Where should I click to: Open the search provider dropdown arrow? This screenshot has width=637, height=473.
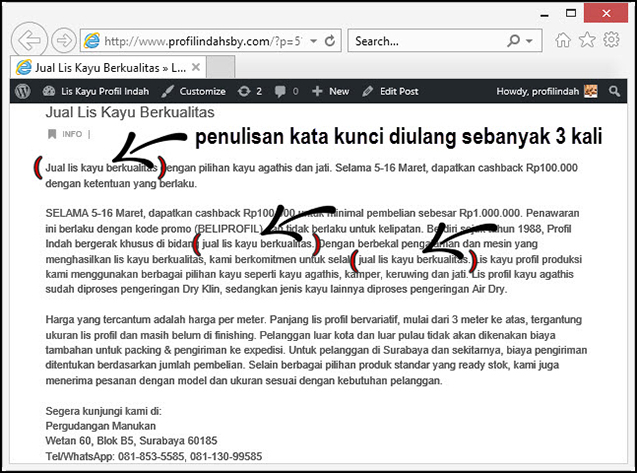529,41
